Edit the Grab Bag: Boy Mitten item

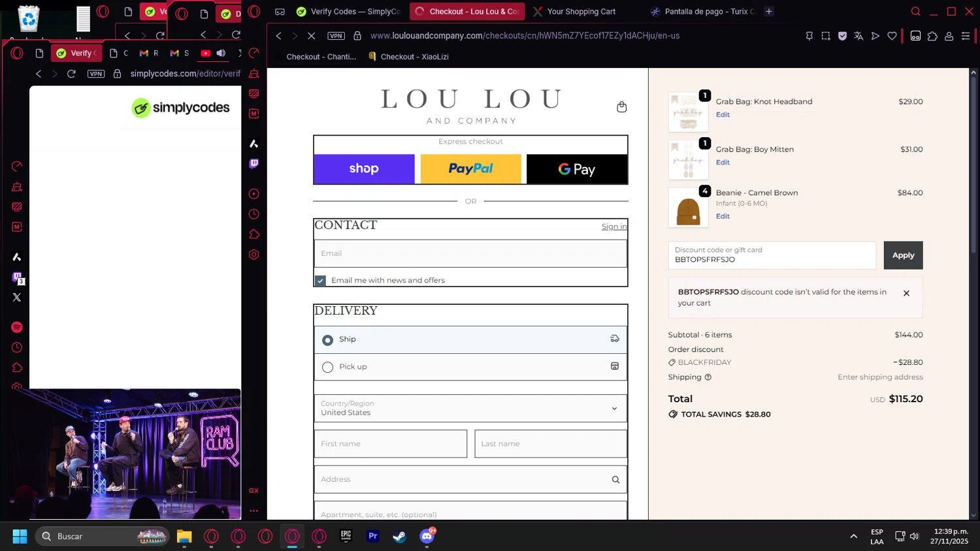723,163
